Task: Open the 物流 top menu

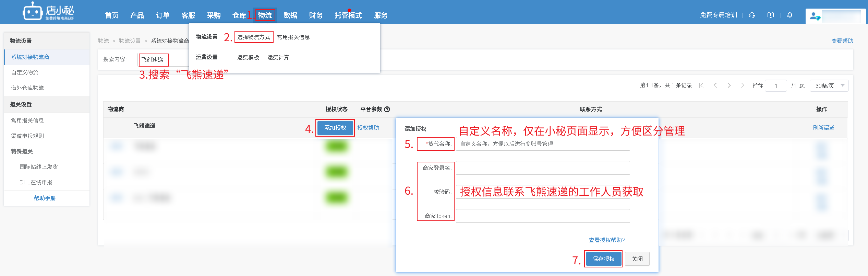Action: click(x=265, y=15)
